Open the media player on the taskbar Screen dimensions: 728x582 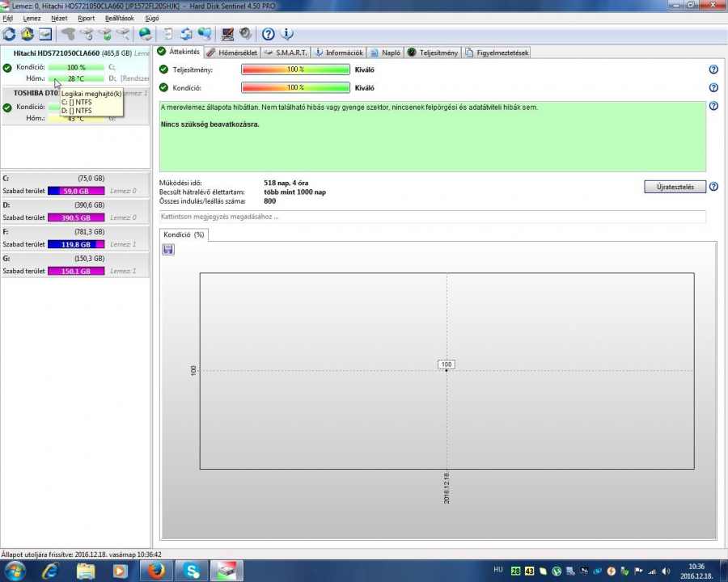[x=121, y=571]
